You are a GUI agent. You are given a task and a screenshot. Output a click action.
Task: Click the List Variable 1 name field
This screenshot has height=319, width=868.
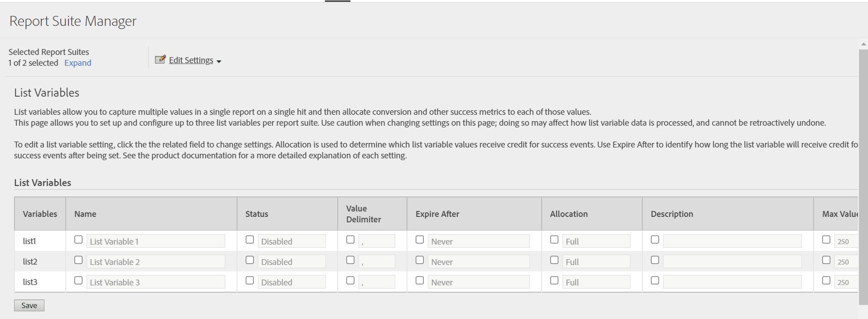(x=155, y=241)
